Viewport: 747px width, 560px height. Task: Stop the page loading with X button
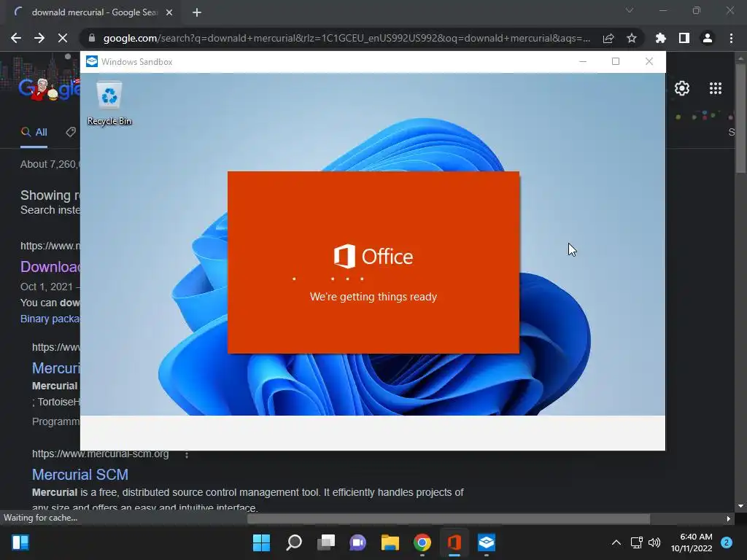tap(63, 38)
